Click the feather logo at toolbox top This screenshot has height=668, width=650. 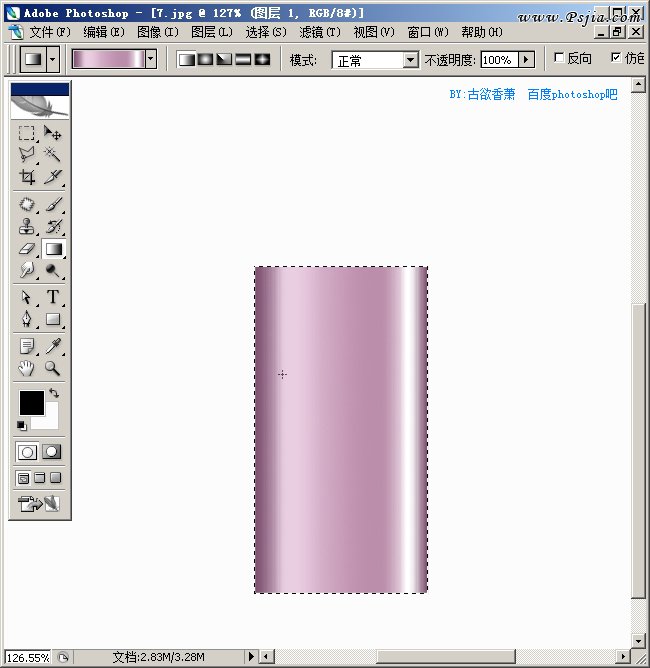(40, 106)
